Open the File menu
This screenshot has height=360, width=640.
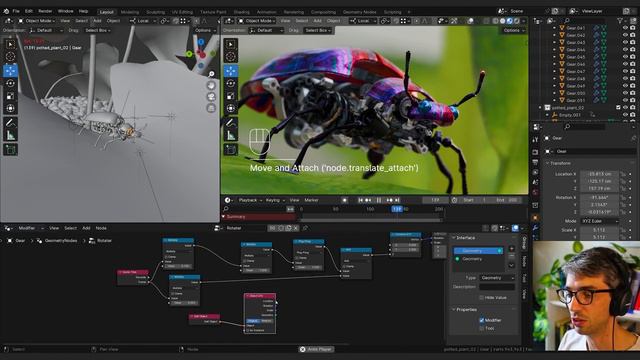click(16, 11)
